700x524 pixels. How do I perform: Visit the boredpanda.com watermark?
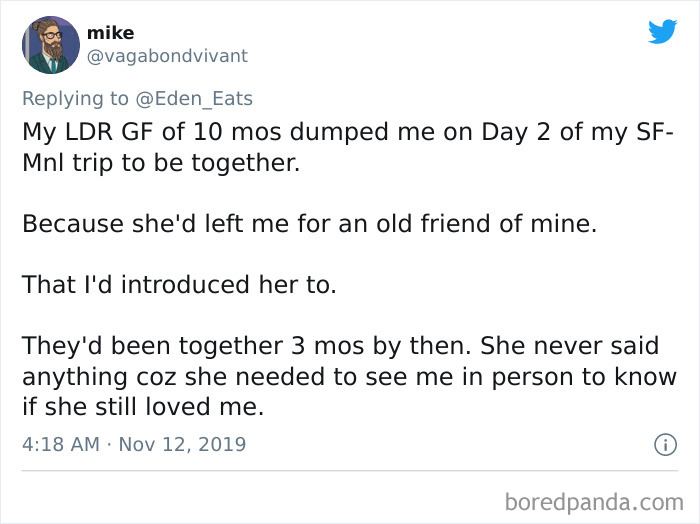pyautogui.click(x=594, y=502)
